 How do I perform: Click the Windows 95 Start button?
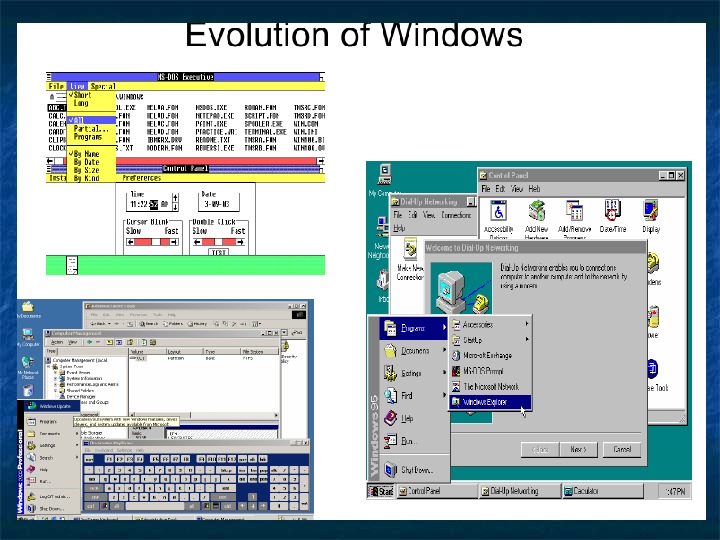click(381, 491)
